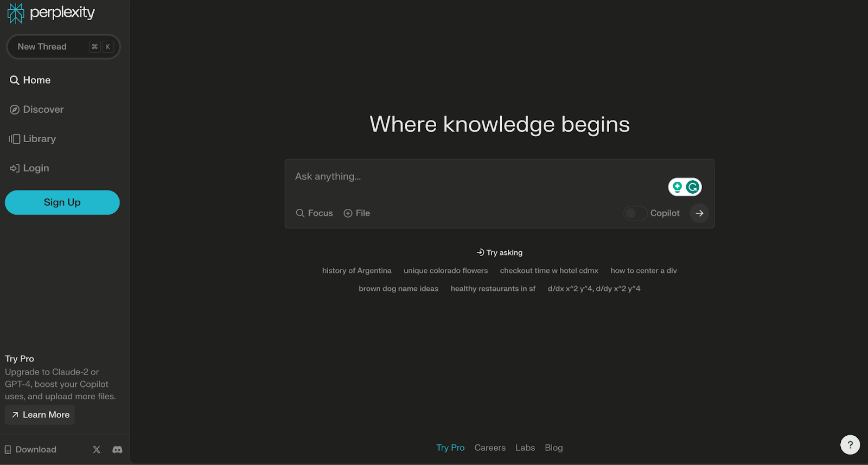
Task: Open the Download app link
Action: coord(30,449)
